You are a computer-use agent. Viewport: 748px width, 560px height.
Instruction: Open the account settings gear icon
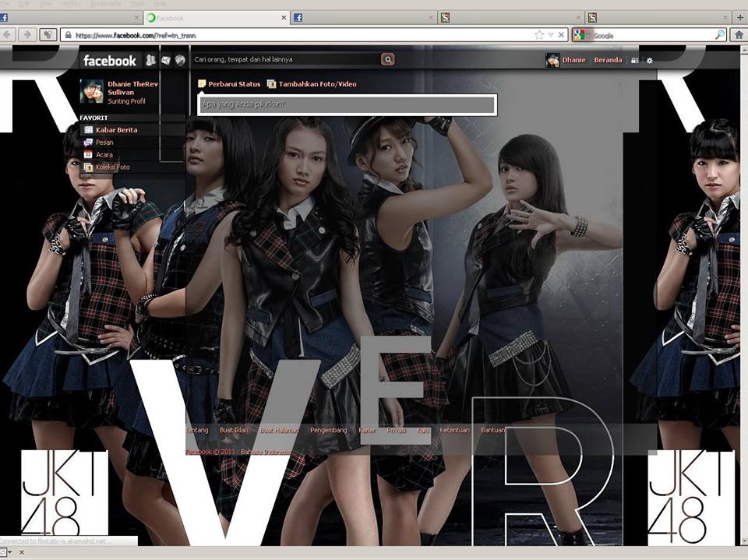(650, 59)
